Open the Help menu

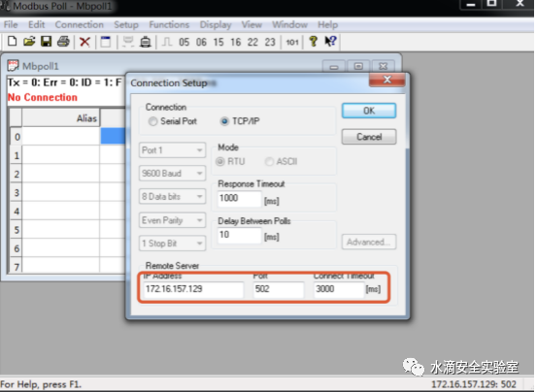point(327,25)
